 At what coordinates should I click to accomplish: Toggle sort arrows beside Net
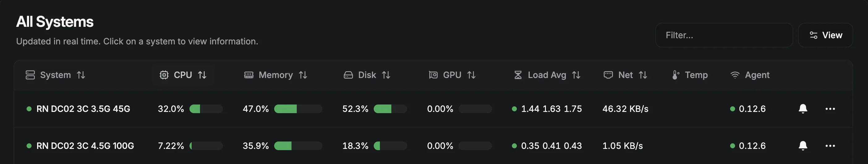[643, 75]
